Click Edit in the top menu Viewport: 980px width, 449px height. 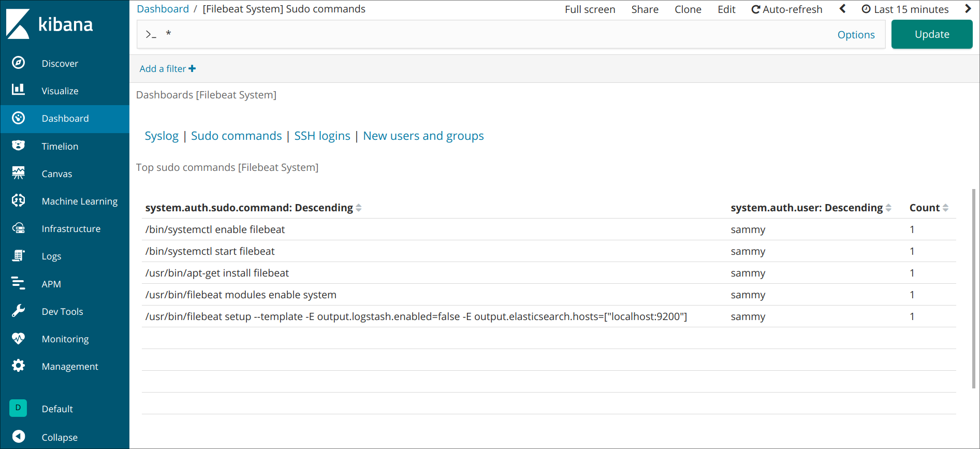726,9
